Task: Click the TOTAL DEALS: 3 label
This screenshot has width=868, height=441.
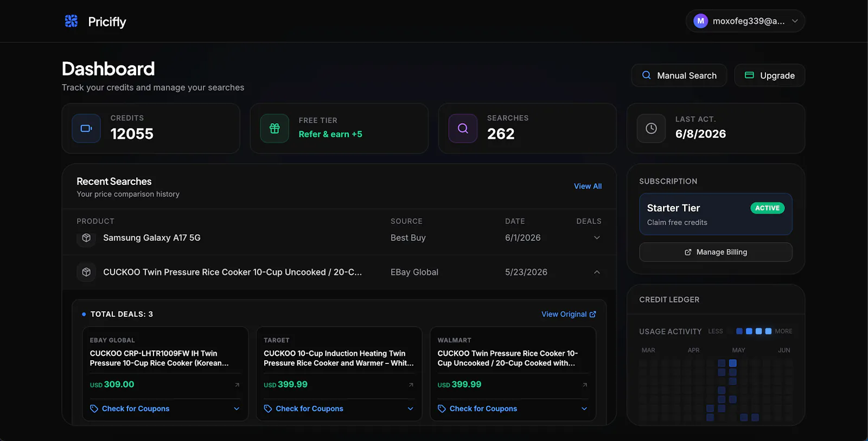Action: (122, 314)
